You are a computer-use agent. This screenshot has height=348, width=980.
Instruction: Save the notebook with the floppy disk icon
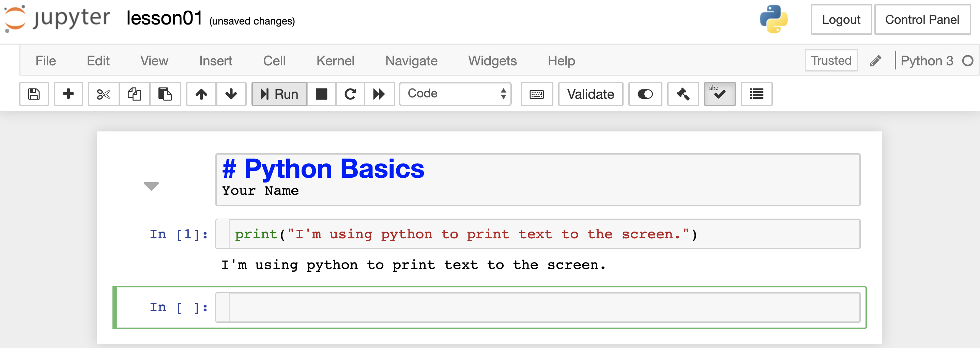click(34, 94)
